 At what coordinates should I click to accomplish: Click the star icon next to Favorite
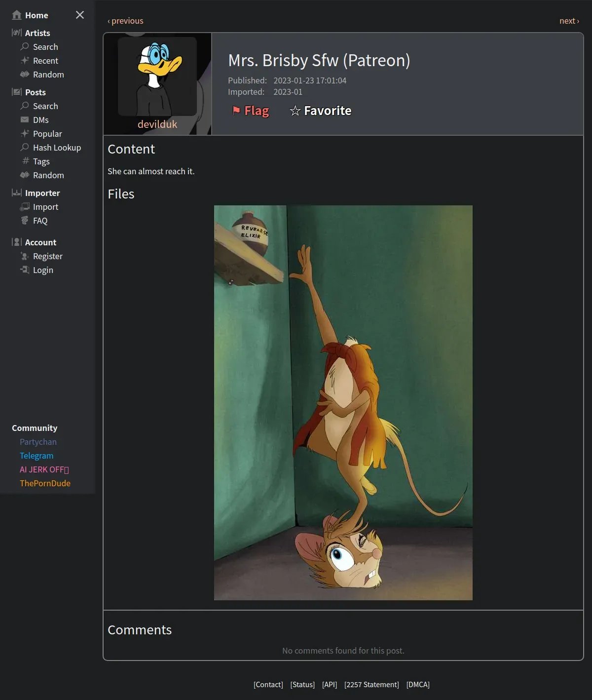[295, 111]
